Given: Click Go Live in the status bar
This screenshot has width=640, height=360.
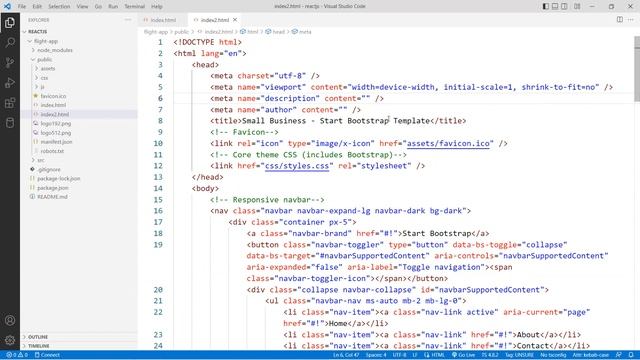Looking at the screenshot, I should (463, 355).
